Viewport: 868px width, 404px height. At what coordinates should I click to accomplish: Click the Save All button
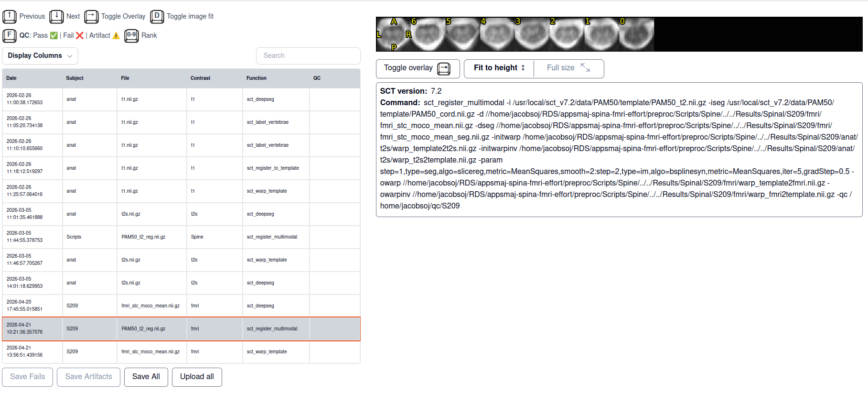tap(146, 377)
